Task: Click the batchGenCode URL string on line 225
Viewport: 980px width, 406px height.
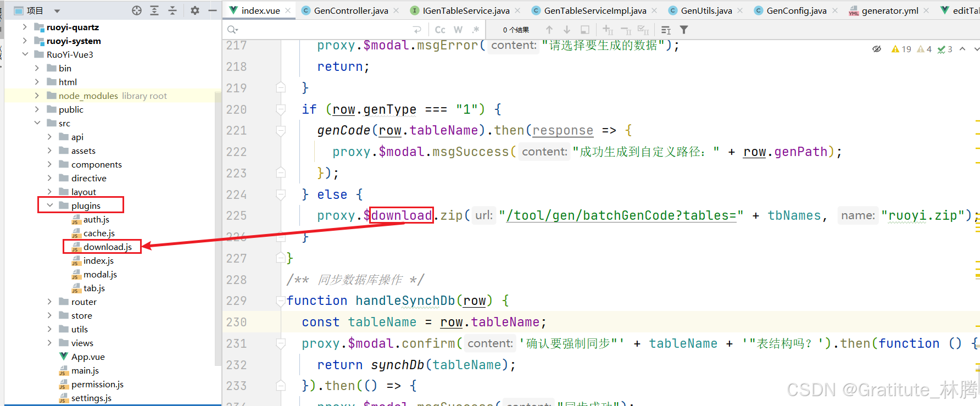Action: pos(621,215)
